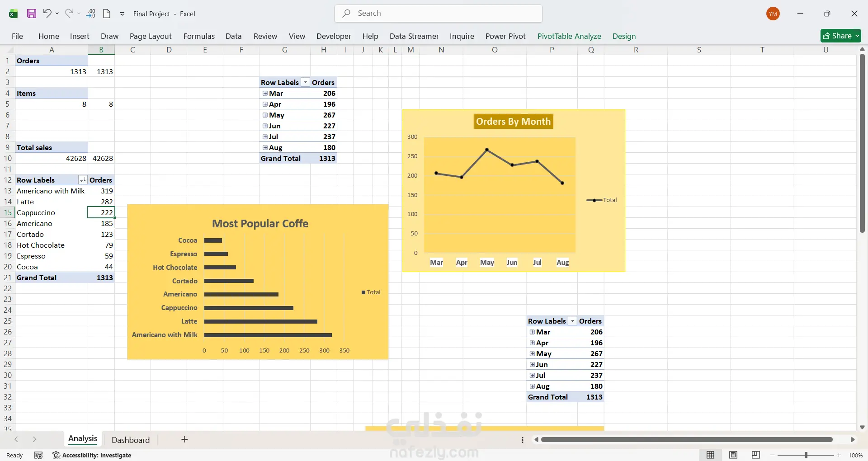Screen dimensions: 868x461
Task: Switch to Normal view icon
Action: [x=711, y=455]
